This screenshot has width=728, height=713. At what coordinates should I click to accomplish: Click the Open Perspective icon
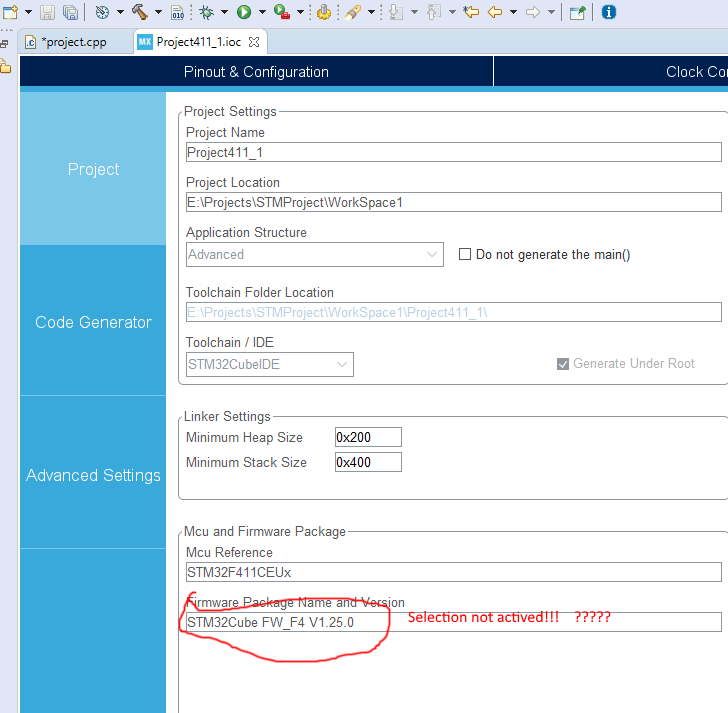tap(578, 12)
